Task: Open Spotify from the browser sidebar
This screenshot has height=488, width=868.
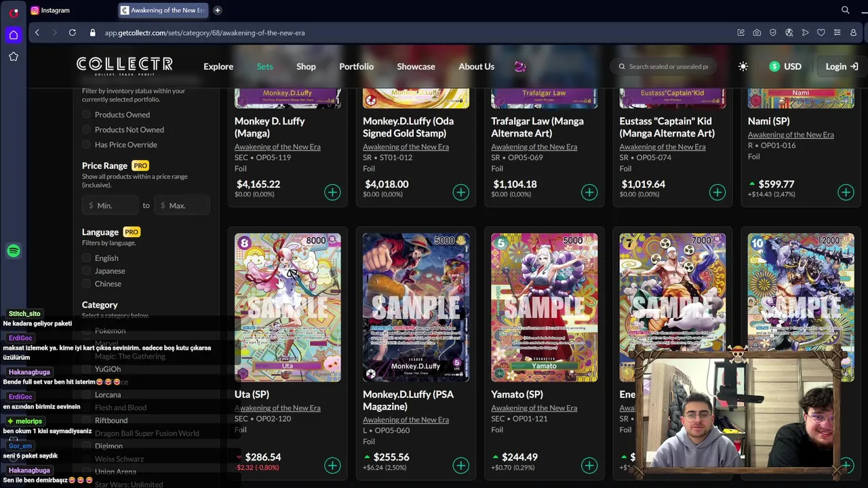Action: point(14,251)
